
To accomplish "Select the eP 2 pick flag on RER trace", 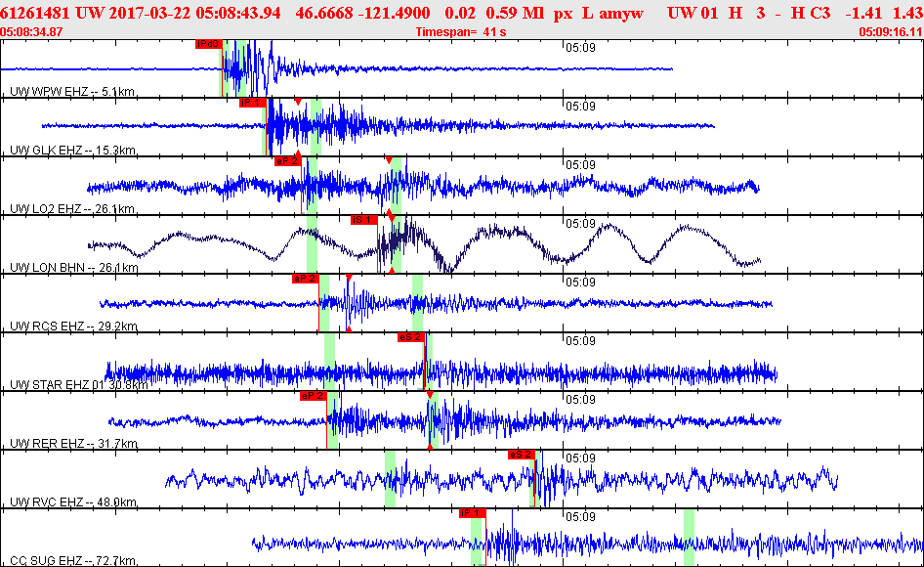I will click(x=313, y=396).
